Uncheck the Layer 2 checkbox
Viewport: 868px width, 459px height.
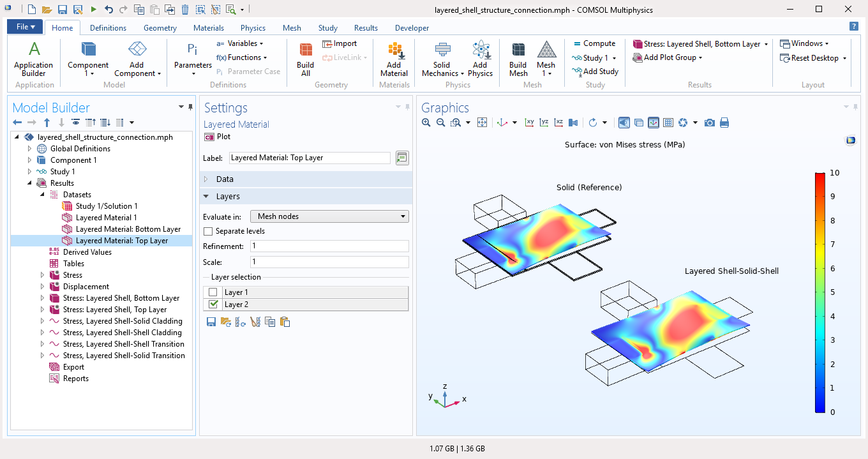213,305
